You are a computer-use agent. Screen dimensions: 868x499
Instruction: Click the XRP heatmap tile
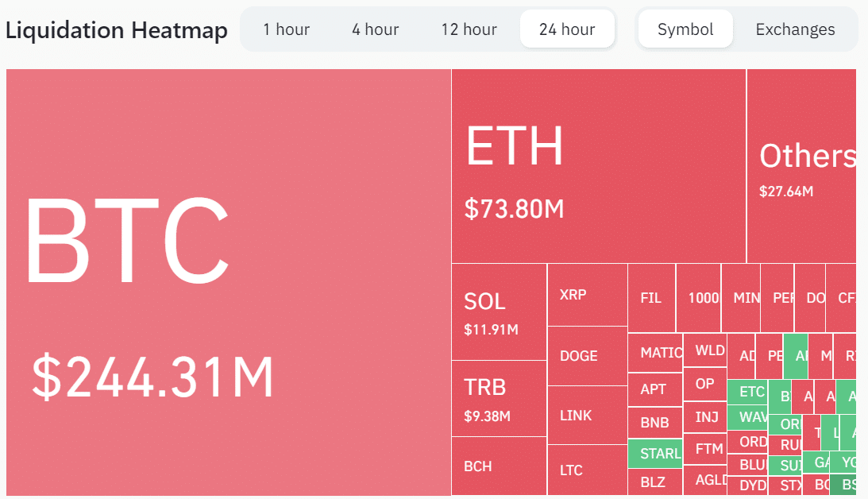click(587, 295)
